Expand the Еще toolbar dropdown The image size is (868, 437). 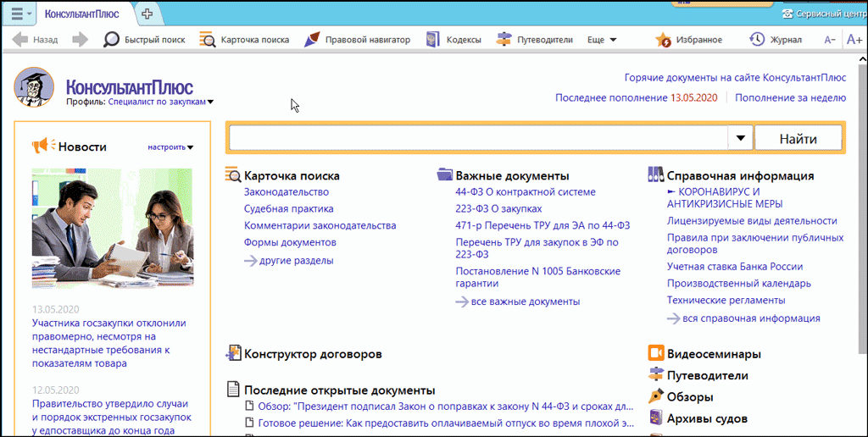click(x=601, y=40)
